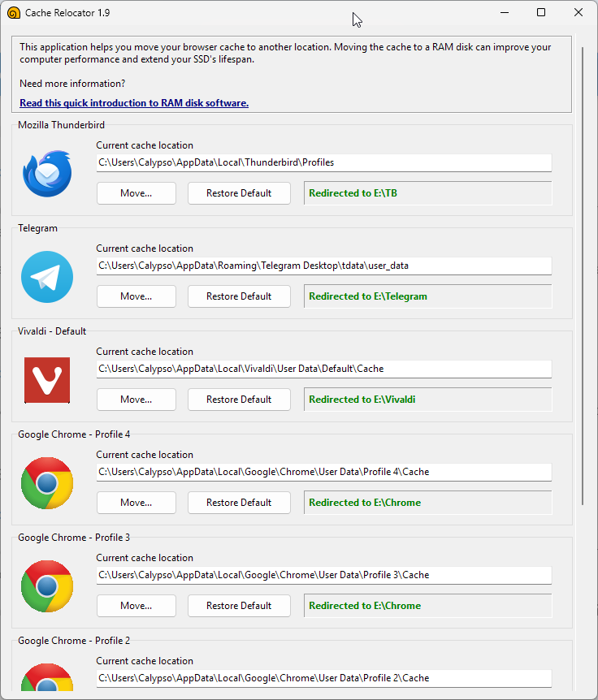This screenshot has width=598, height=700.
Task: Click the 'Vivaldi - Default' group label
Action: pyautogui.click(x=52, y=331)
